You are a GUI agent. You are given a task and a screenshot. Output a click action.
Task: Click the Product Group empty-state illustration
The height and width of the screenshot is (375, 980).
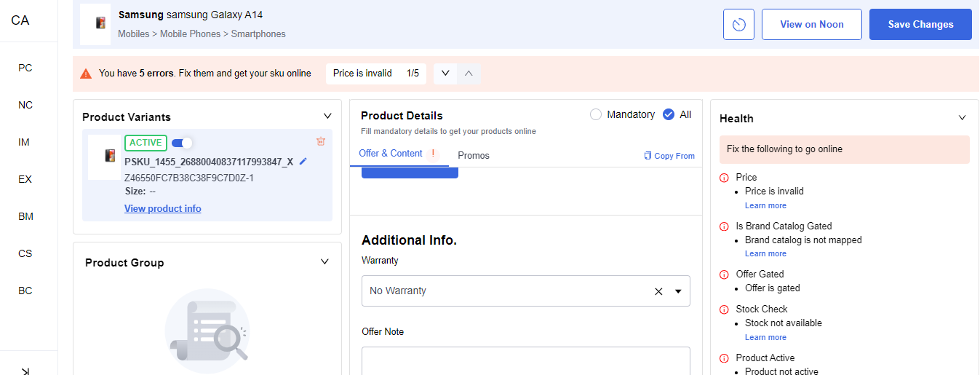[207, 331]
